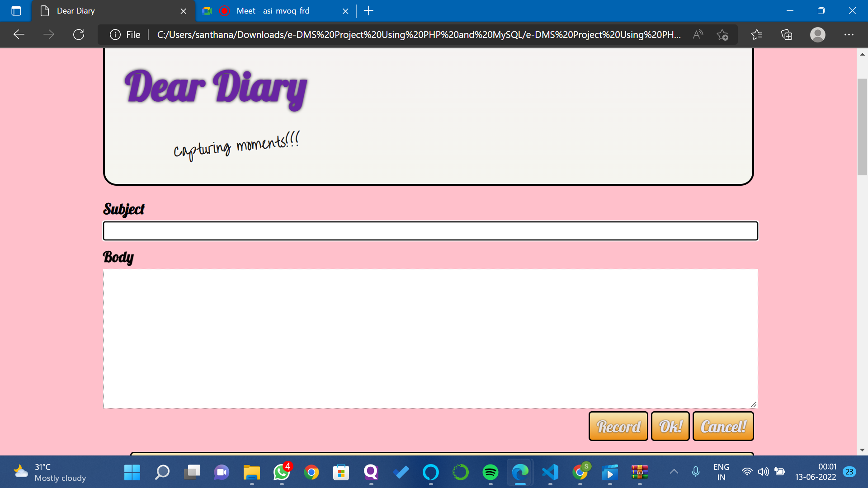868x488 pixels.
Task: Open Spotify from the taskbar
Action: pyautogui.click(x=490, y=472)
